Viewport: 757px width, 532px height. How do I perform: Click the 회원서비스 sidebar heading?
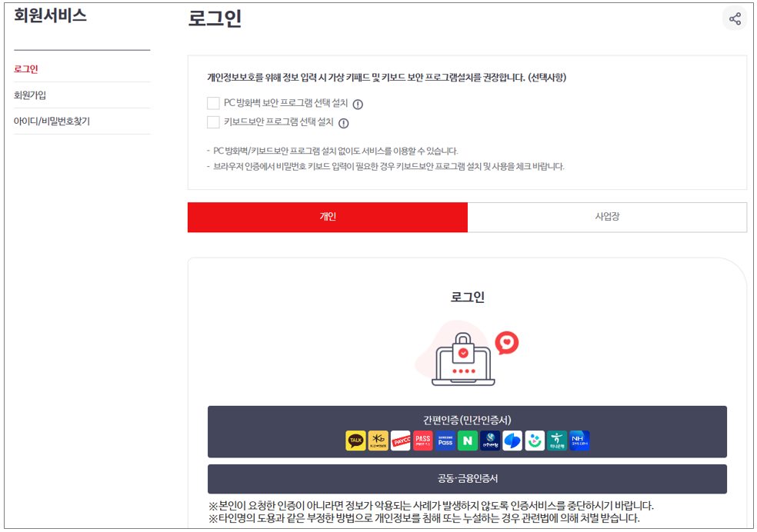pos(50,15)
